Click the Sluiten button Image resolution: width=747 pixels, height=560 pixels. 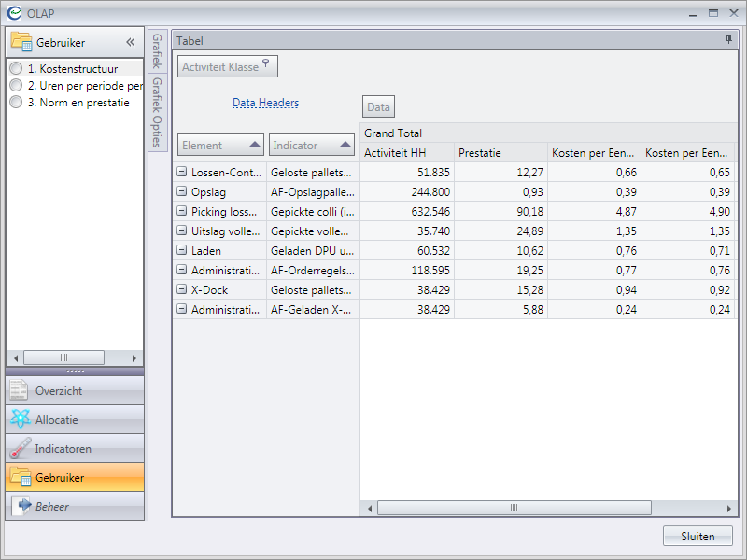[x=698, y=536]
